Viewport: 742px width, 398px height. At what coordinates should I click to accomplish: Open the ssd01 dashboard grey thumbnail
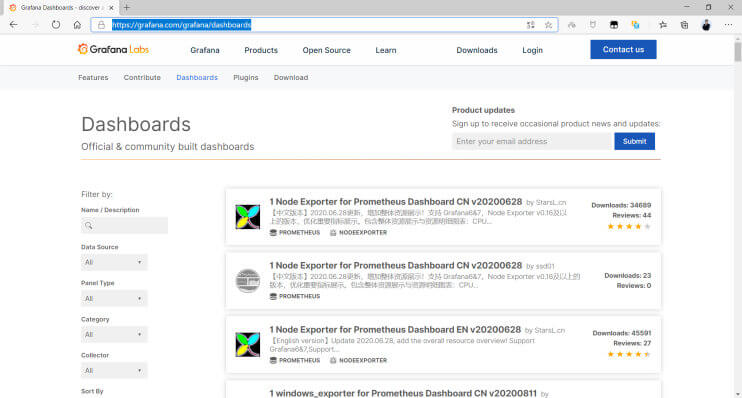point(247,281)
